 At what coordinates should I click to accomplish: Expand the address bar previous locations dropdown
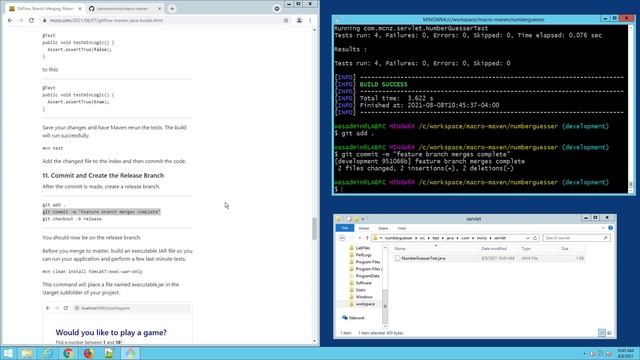527,238
